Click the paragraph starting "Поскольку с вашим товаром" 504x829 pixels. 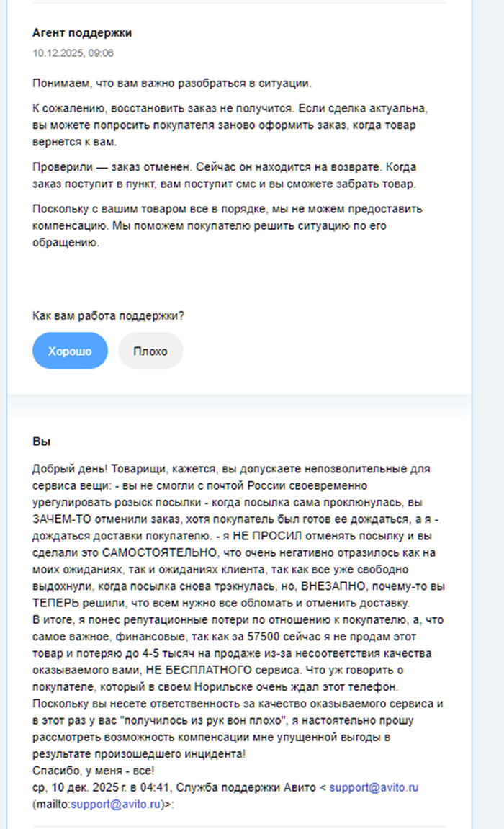coord(228,225)
